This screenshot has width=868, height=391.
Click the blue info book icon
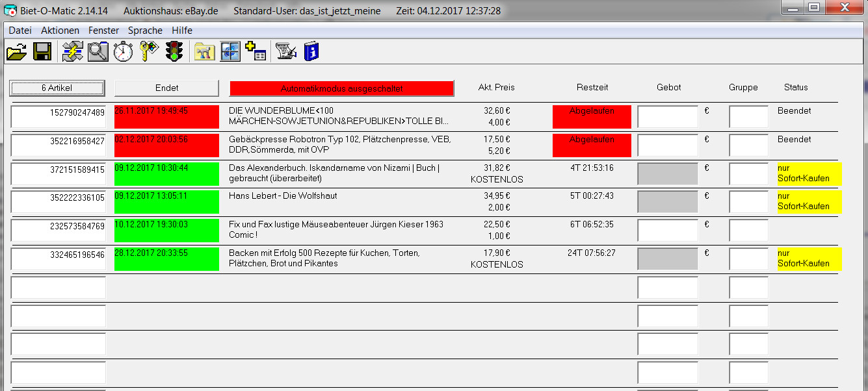(312, 51)
